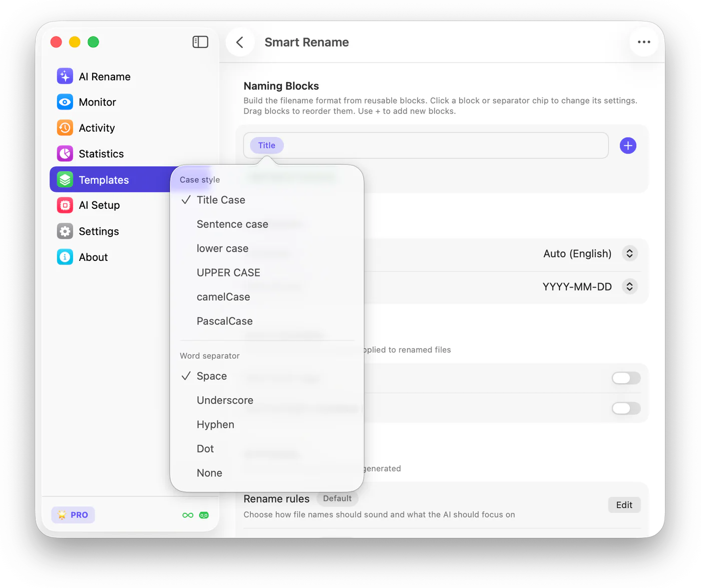Open Settings sidebar label
The image size is (701, 588).
pos(99,231)
